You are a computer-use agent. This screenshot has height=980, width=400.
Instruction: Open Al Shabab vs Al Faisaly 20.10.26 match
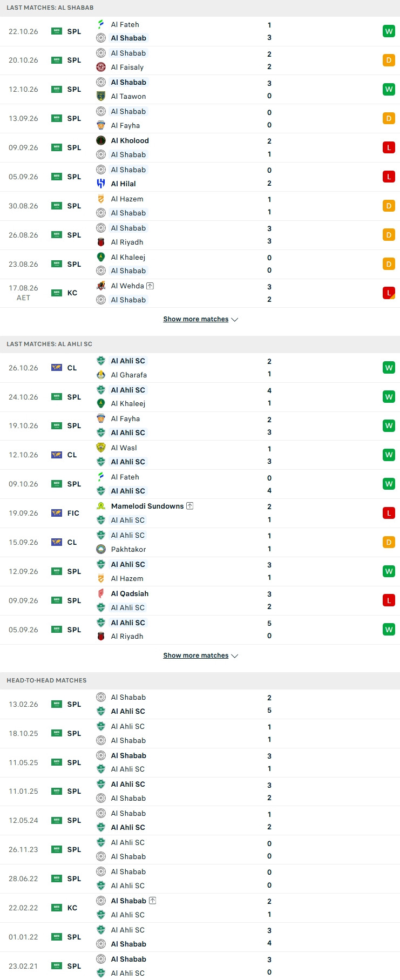[x=200, y=60]
